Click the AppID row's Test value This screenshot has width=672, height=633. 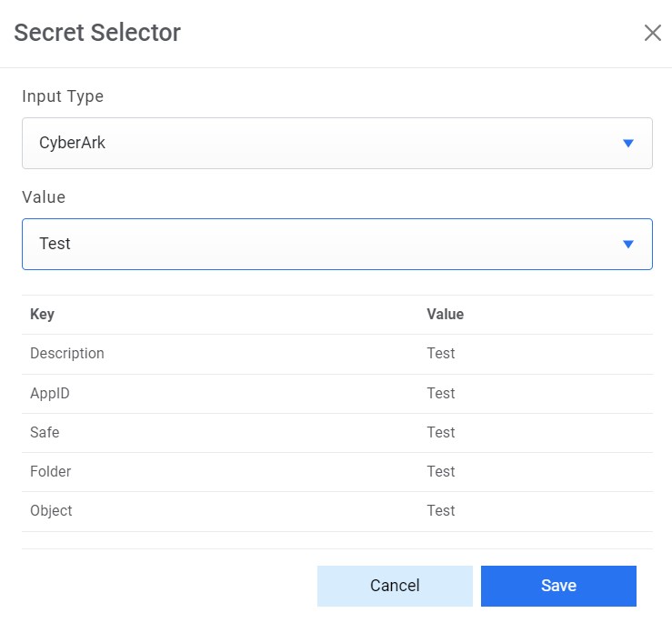tap(441, 394)
